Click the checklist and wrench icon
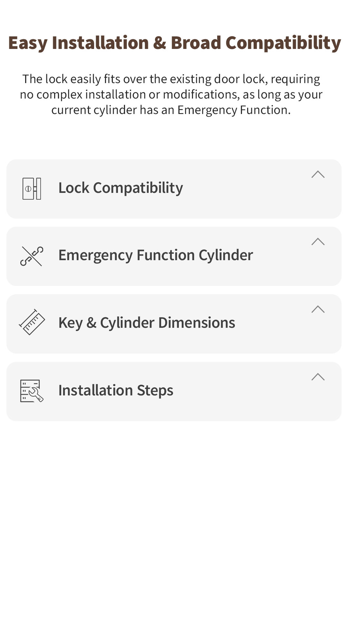The height and width of the screenshot is (644, 348). tap(32, 390)
